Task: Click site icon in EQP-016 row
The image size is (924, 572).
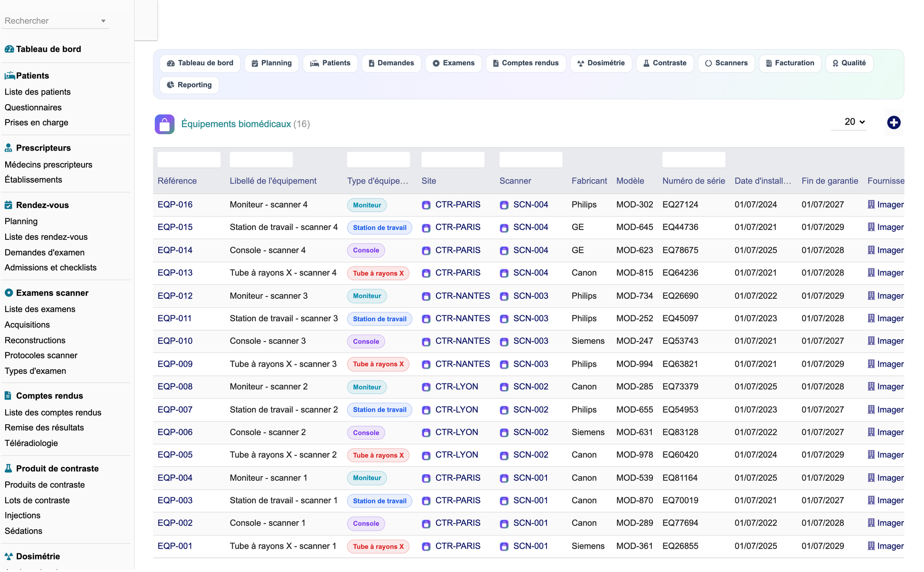Action: 426,205
